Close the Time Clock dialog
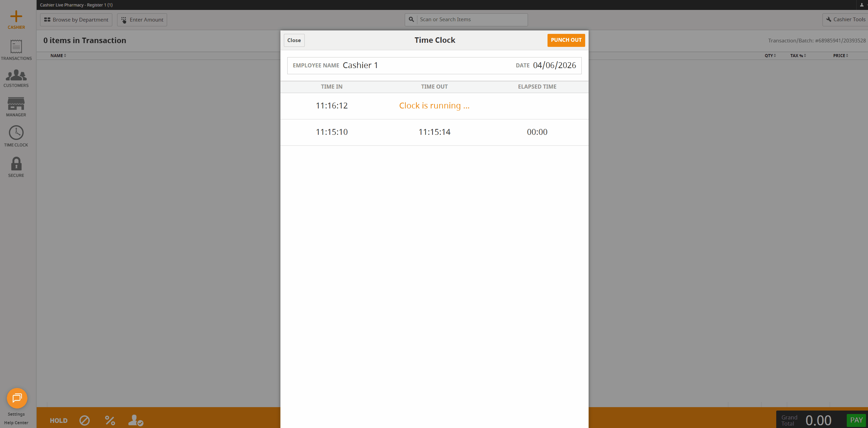868x428 pixels. point(294,40)
